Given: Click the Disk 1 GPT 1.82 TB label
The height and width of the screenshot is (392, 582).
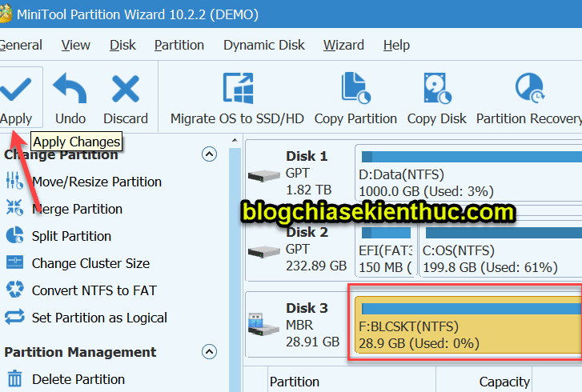Looking at the screenshot, I should [308, 173].
